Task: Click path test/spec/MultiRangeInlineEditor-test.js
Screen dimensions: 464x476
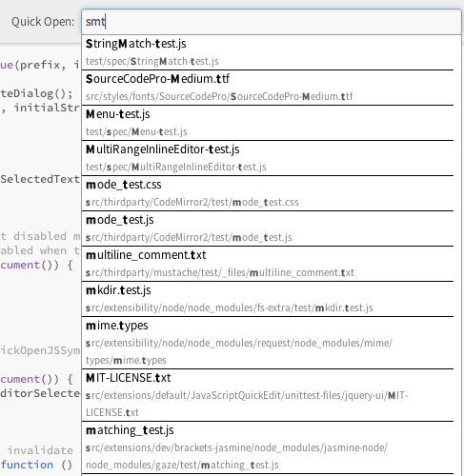Action: coord(176,167)
